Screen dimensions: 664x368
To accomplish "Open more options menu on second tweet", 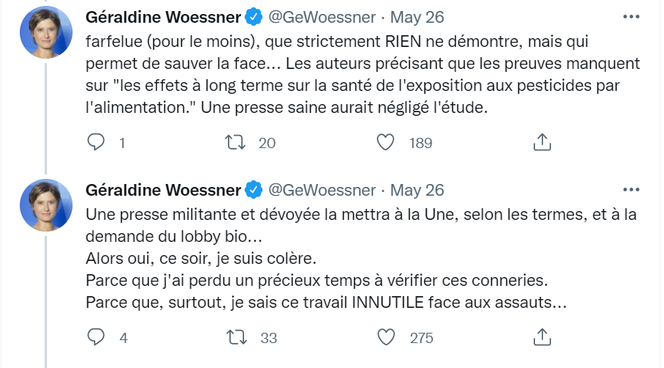I will tap(631, 190).
